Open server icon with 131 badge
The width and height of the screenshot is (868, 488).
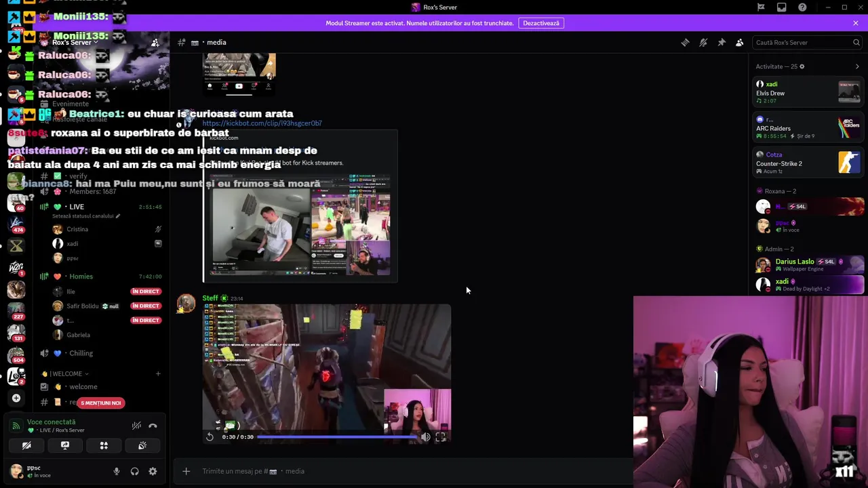tap(16, 333)
